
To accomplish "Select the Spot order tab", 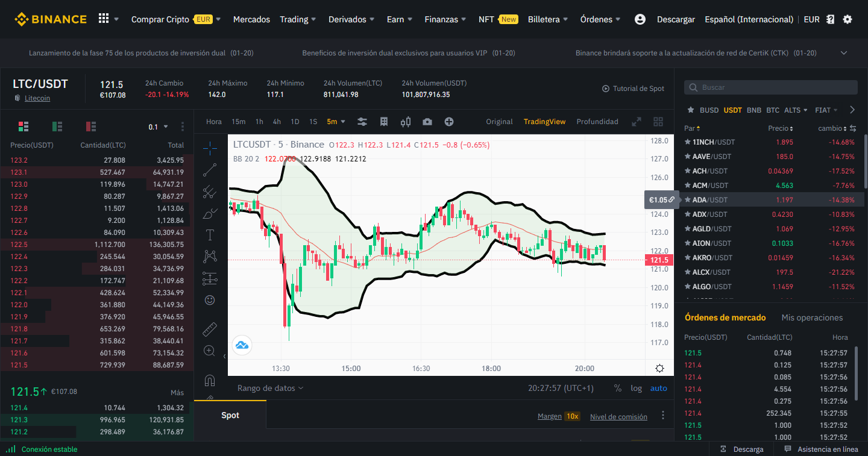I will pyautogui.click(x=230, y=415).
